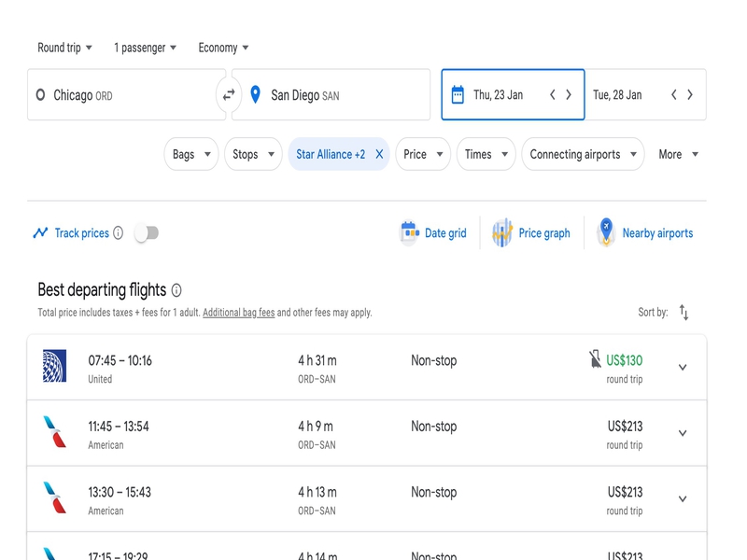Go to the previous departure date before Thu, 23 Jan

pyautogui.click(x=553, y=95)
